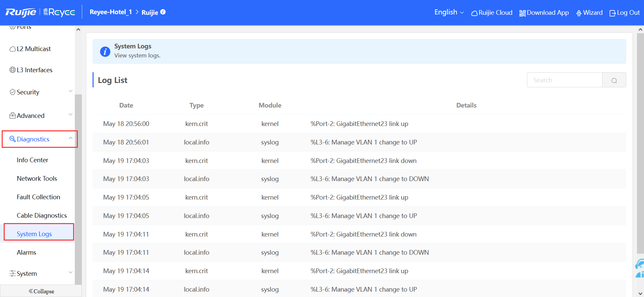Click the Download App QR icon
This screenshot has width=644, height=297.
(x=522, y=13)
